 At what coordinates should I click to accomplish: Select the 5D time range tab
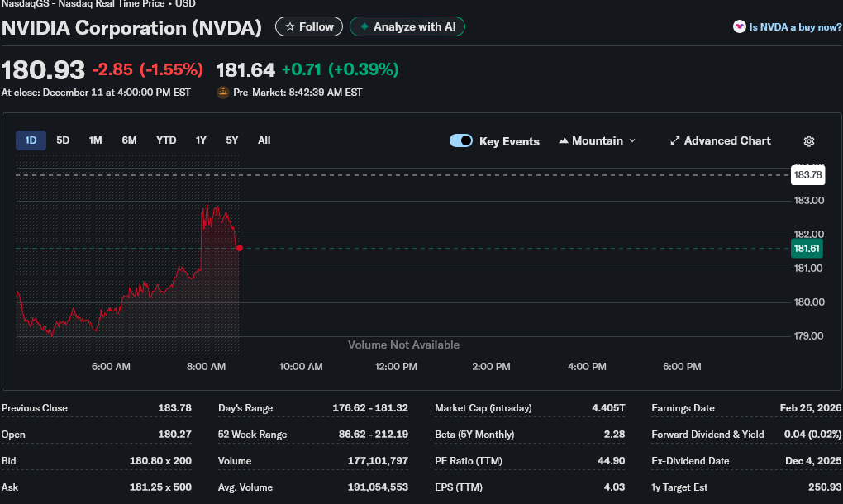pyautogui.click(x=63, y=140)
